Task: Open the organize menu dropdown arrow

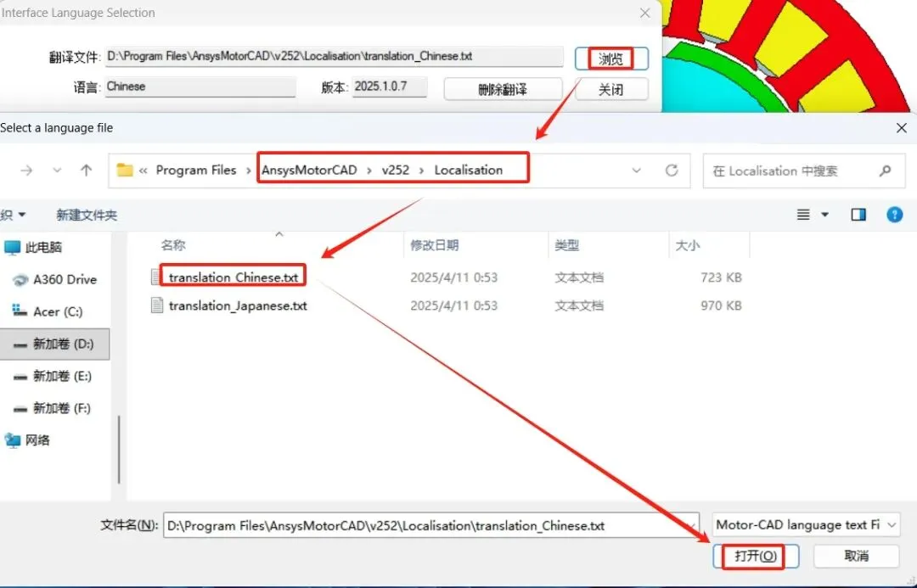Action: click(x=21, y=215)
